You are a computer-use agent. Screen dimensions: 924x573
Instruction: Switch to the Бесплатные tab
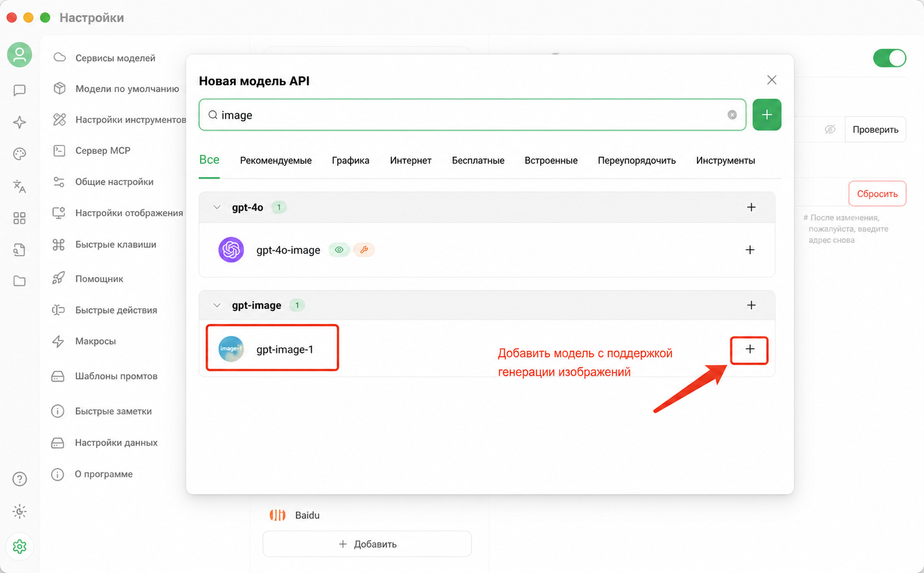(x=478, y=161)
